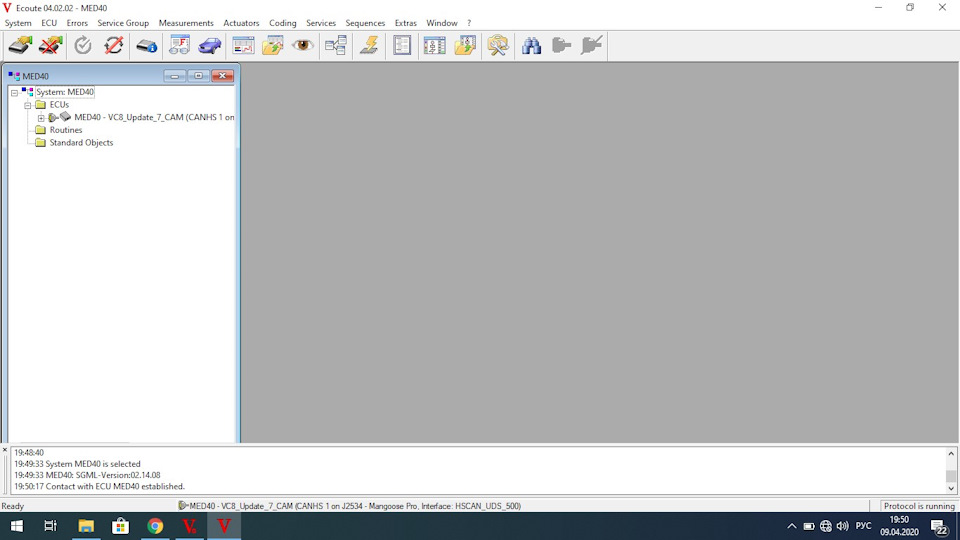
Task: Click log scrollbar down arrow
Action: point(951,488)
